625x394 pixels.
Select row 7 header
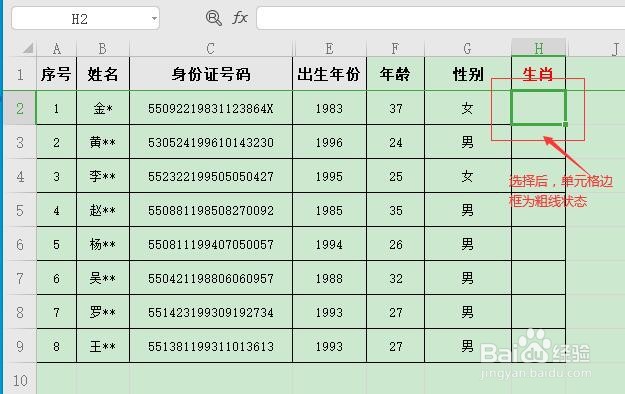pos(20,278)
